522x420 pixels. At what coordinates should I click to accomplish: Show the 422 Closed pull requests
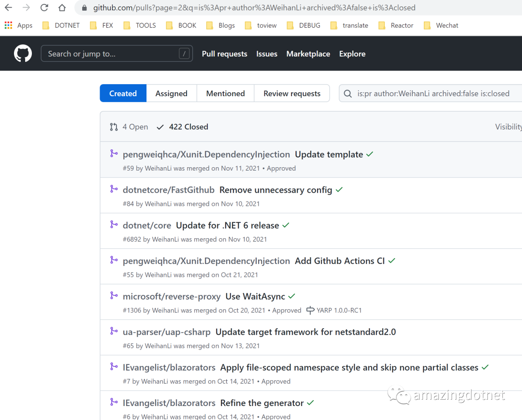click(x=182, y=127)
